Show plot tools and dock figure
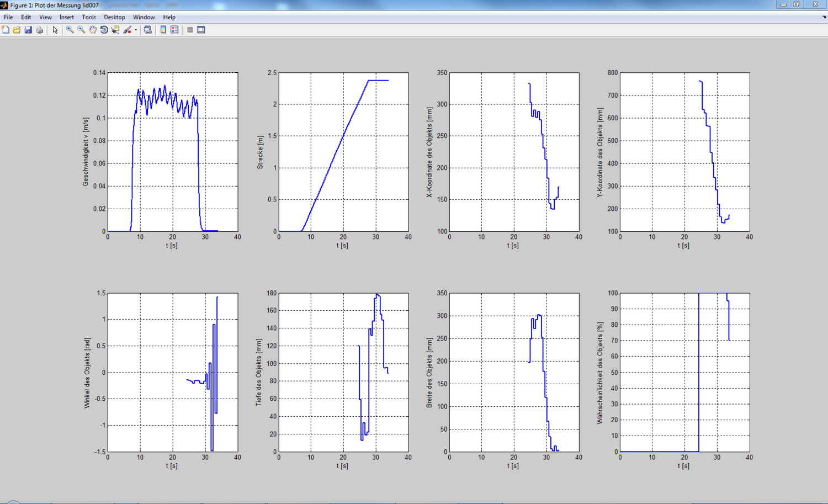Screen dimensions: 828x504 [201, 30]
